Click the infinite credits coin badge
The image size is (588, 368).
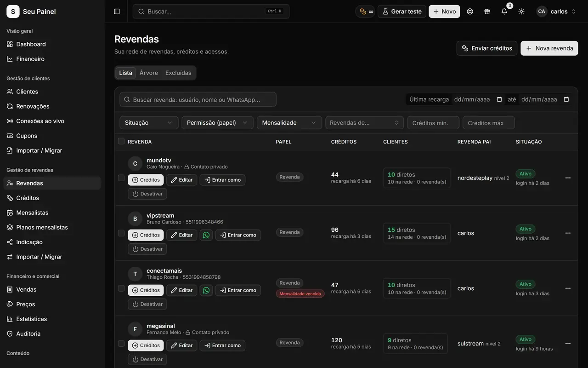(366, 11)
